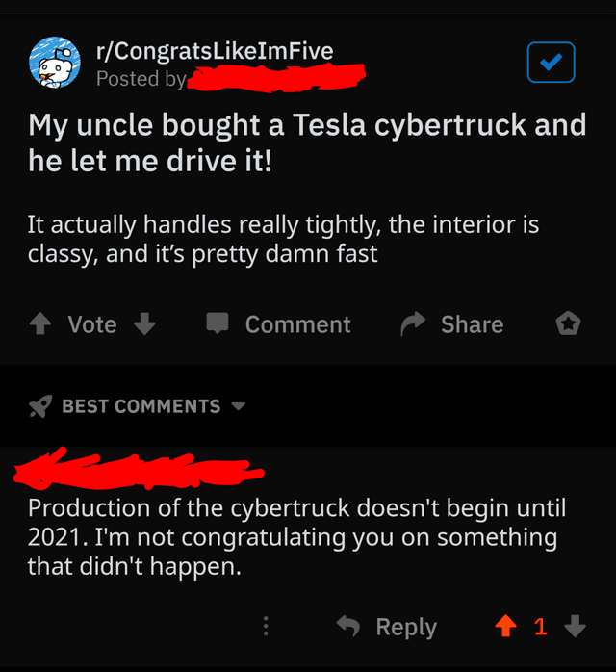This screenshot has height=672, width=616.
Task: Downvote the cybertruck production comment
Action: [575, 626]
